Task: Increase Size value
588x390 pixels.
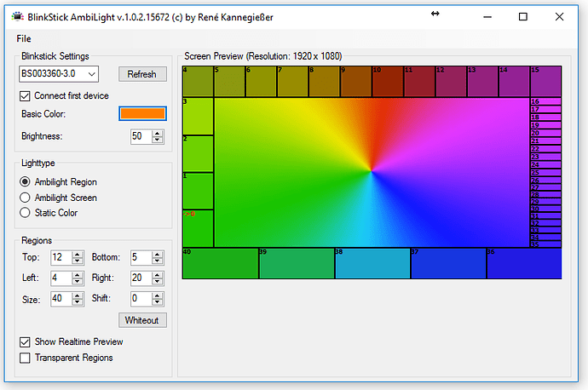Action: (x=78, y=295)
